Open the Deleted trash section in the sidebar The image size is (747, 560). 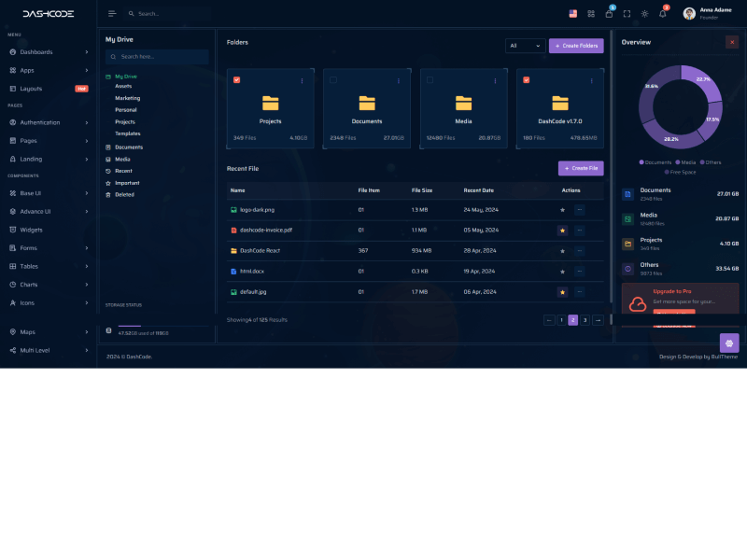(126, 195)
